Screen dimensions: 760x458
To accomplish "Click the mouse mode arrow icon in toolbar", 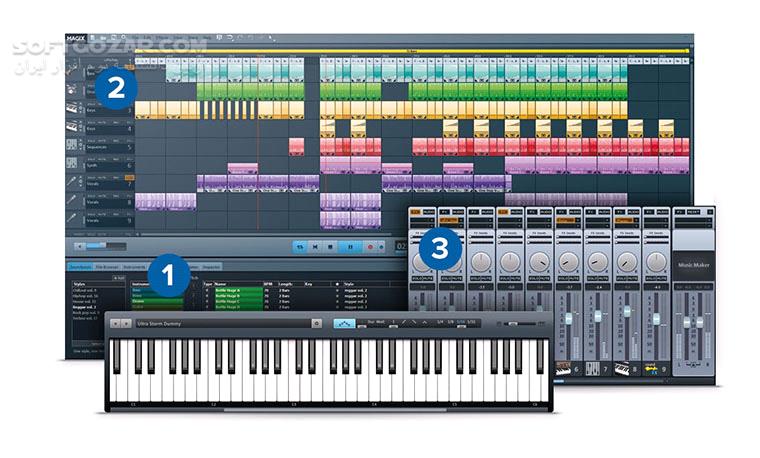I will [270, 37].
